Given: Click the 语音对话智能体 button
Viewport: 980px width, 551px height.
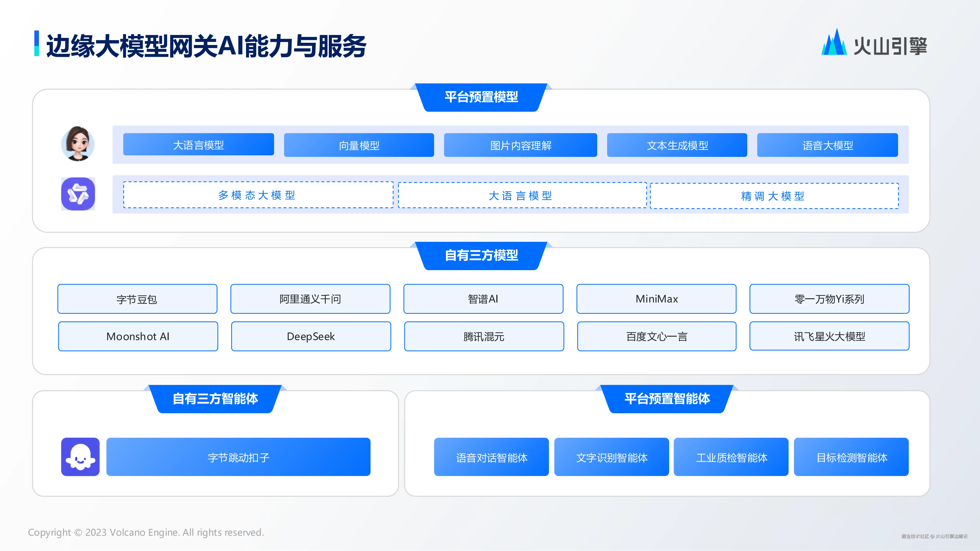Looking at the screenshot, I should [491, 457].
